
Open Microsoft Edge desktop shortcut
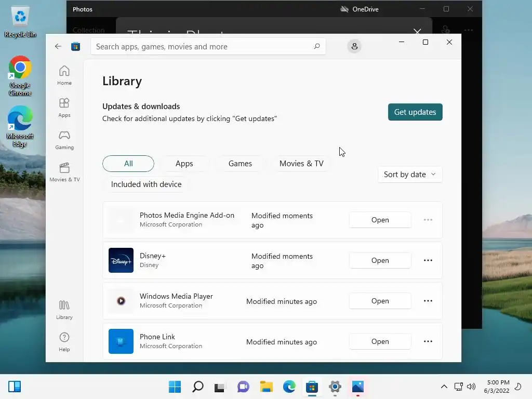pos(20,126)
